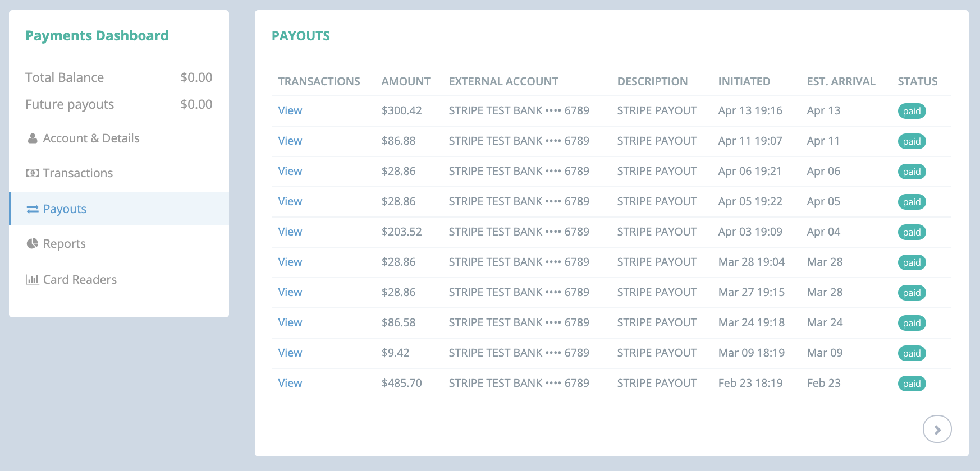
Task: View the $86.58 payout
Action: [290, 322]
